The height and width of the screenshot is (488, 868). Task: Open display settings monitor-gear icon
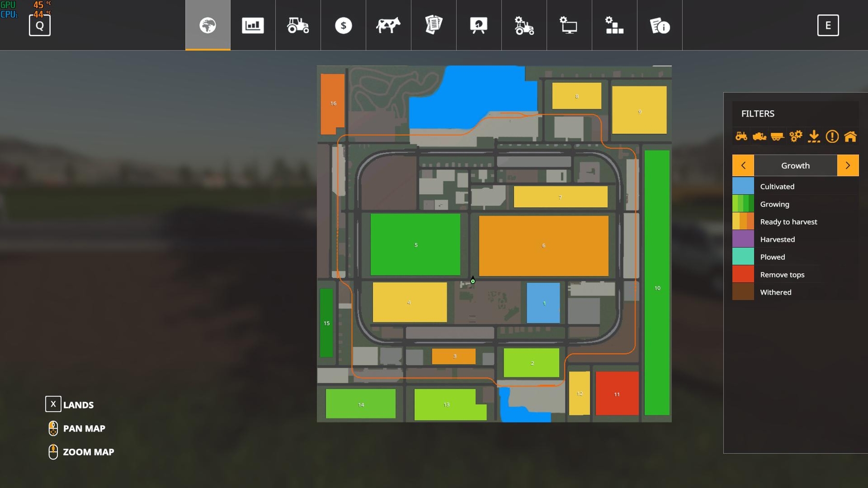(569, 25)
